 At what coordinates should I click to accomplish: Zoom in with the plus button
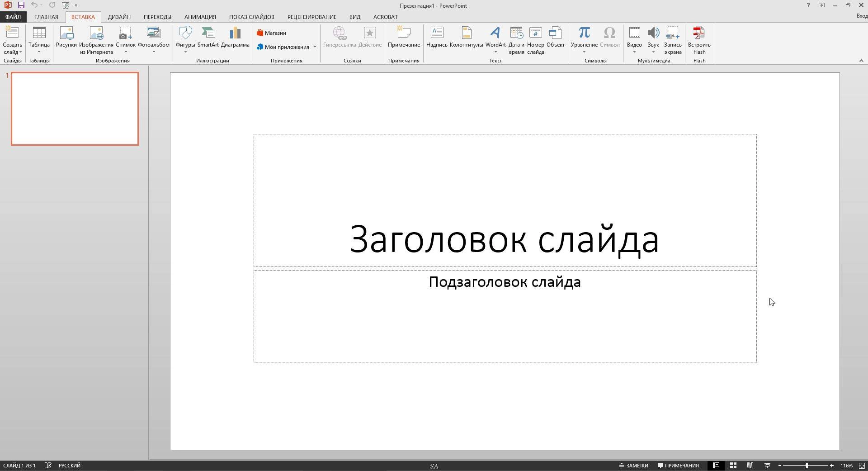(832, 466)
